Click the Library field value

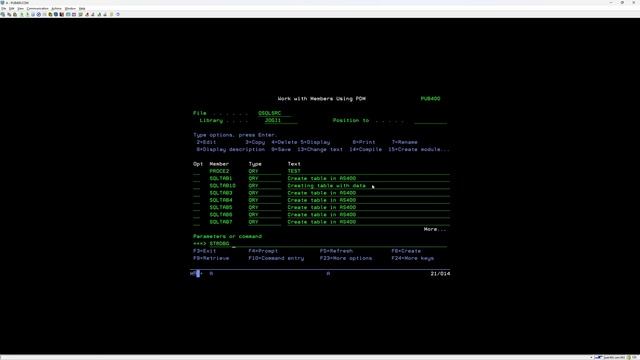281,120
